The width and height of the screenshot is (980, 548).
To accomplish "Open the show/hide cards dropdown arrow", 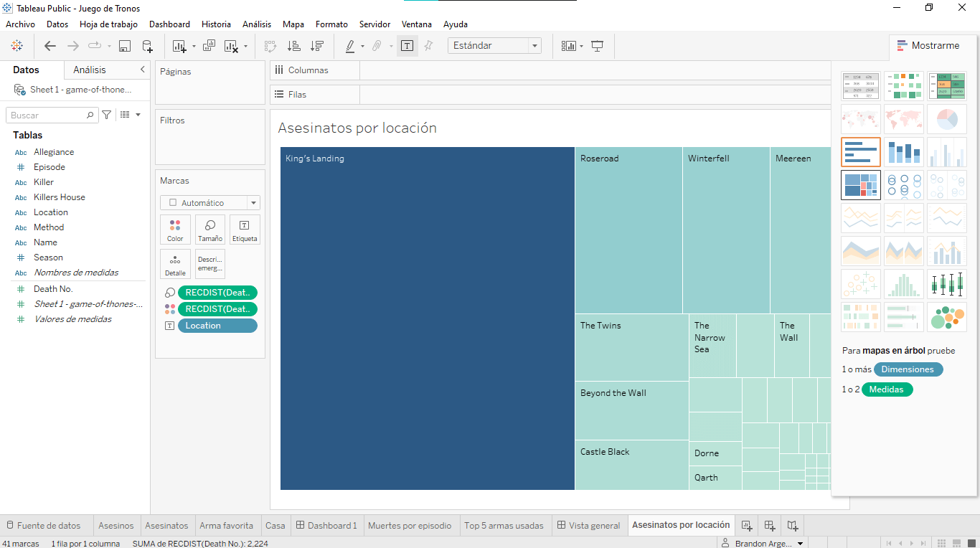I will tap(581, 47).
